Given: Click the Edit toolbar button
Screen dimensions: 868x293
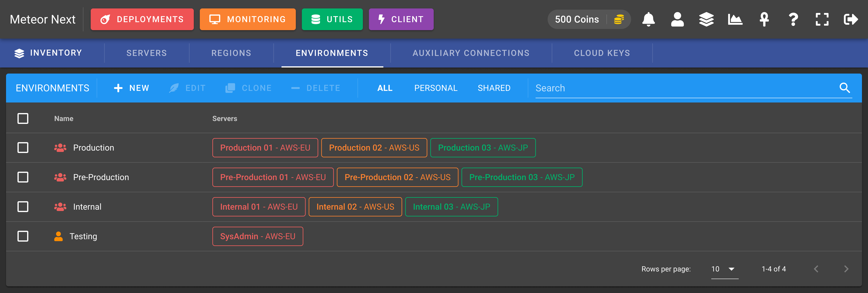Looking at the screenshot, I should (187, 88).
